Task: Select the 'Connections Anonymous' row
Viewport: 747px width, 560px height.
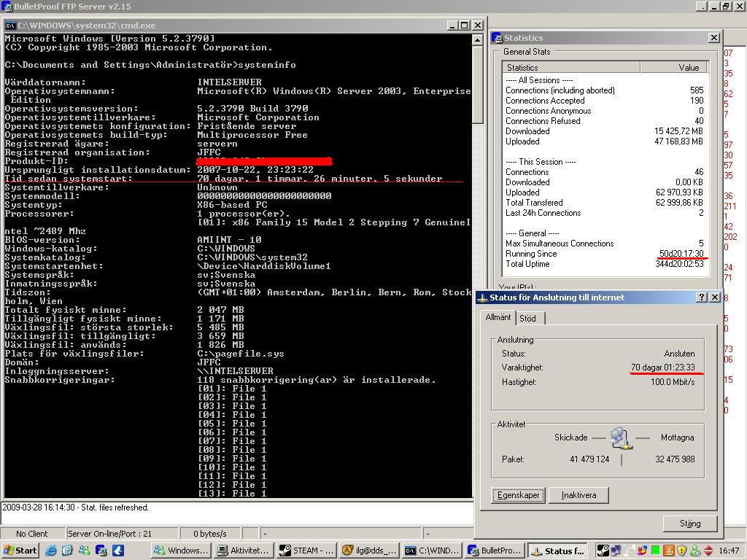Action: [605, 111]
